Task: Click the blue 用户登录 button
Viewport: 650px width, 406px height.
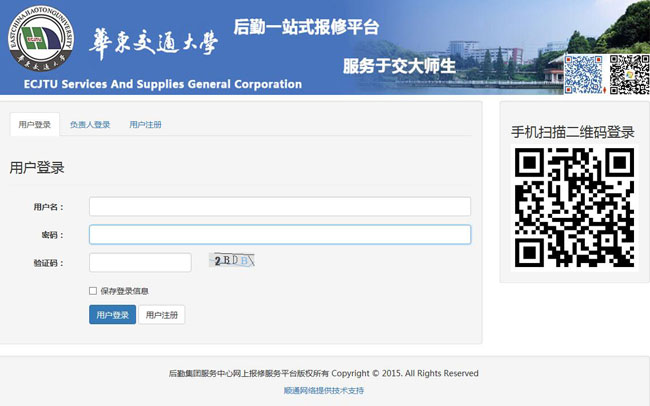Action: point(112,315)
